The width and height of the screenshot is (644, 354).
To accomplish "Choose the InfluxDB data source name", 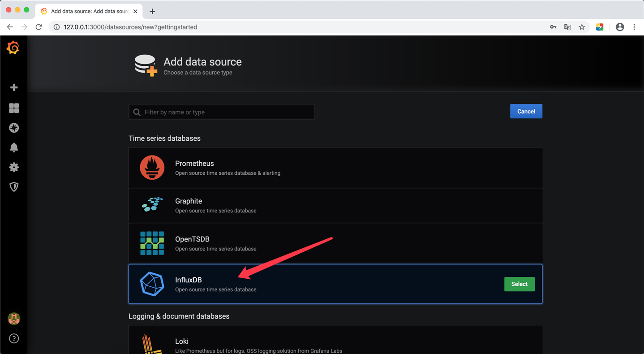I will tap(189, 280).
